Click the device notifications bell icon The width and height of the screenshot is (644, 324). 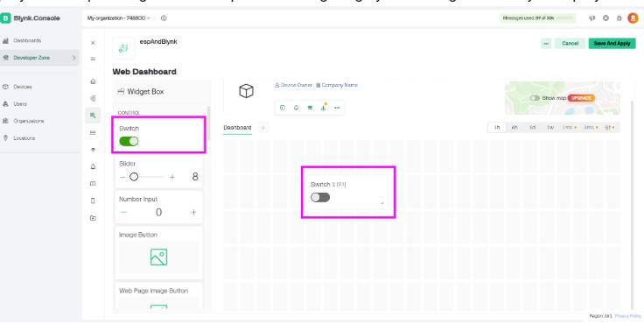pos(296,108)
